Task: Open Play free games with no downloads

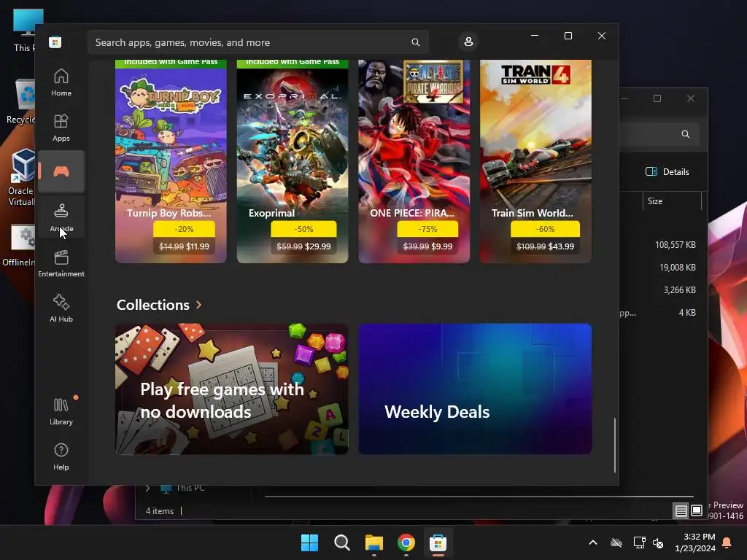Action: tap(231, 389)
